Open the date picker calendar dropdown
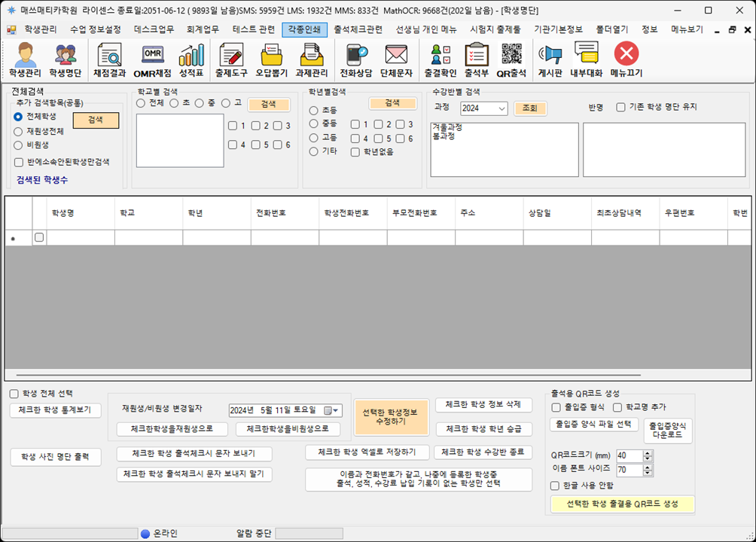This screenshot has height=542, width=756. point(332,410)
